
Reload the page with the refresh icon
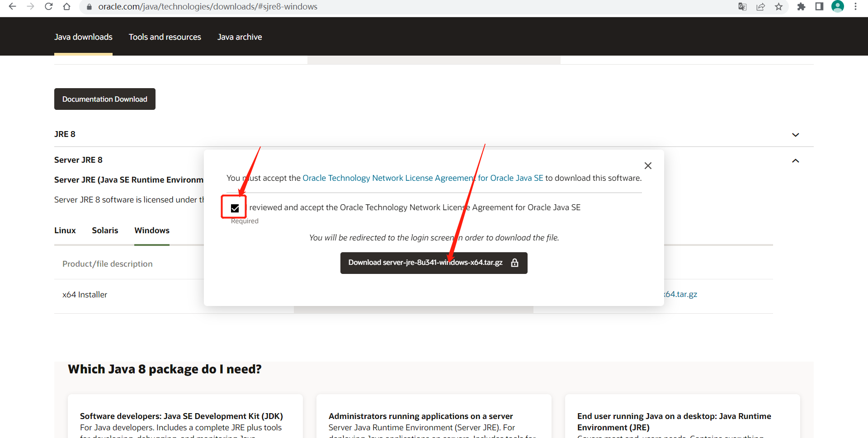tap(48, 6)
